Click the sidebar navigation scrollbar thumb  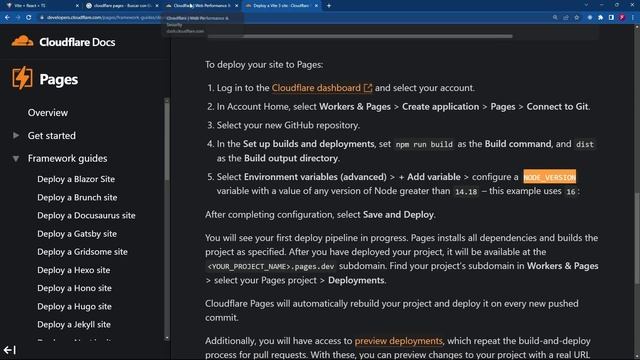point(167,141)
